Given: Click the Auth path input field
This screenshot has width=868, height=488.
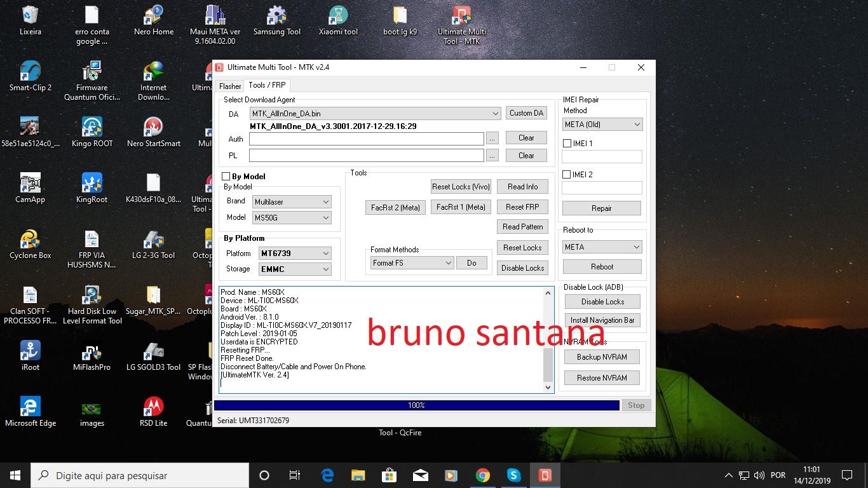Looking at the screenshot, I should tap(367, 139).
